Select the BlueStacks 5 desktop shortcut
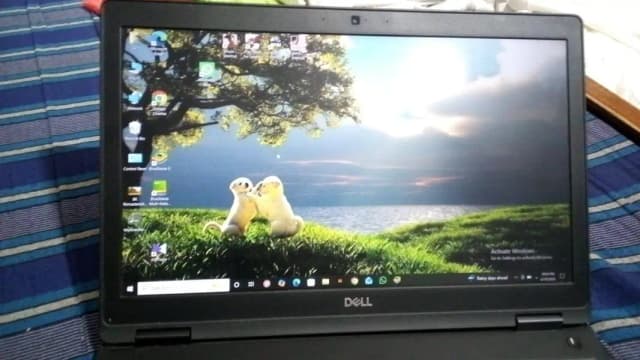This screenshot has width=640, height=360. [x=159, y=161]
